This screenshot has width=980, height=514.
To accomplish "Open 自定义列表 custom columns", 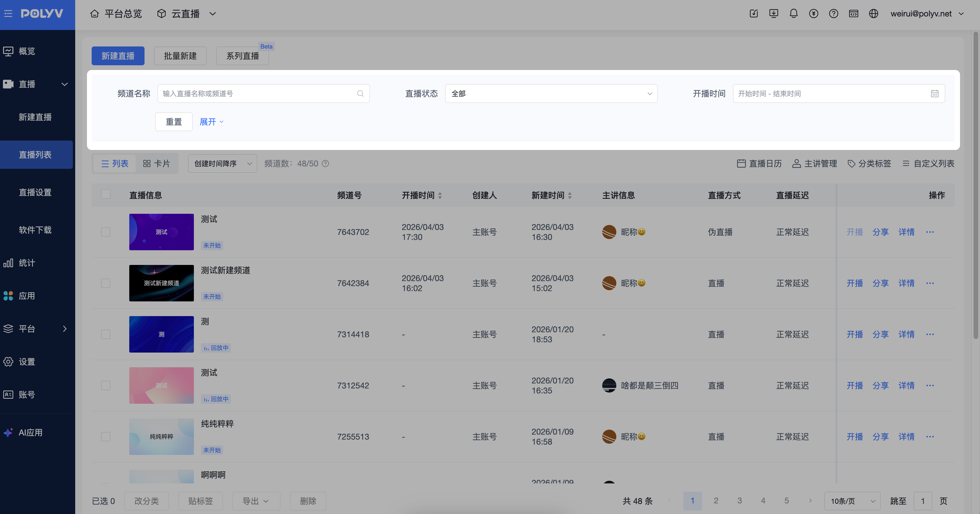I will (928, 164).
